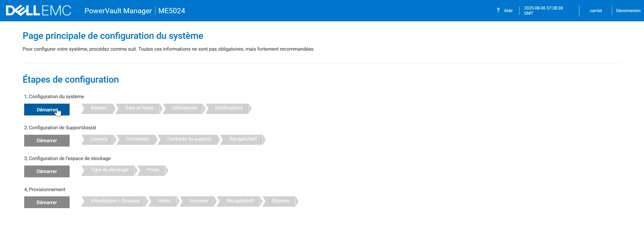Click the Dell EMC logo

(x=39, y=11)
